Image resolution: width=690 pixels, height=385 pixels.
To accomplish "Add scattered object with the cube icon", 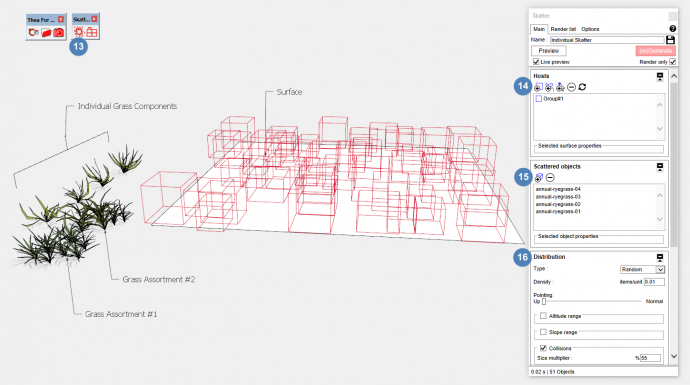I will point(539,177).
